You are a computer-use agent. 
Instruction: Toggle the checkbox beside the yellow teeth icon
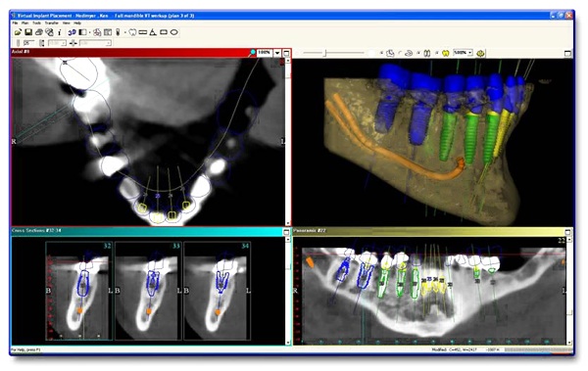(x=437, y=53)
